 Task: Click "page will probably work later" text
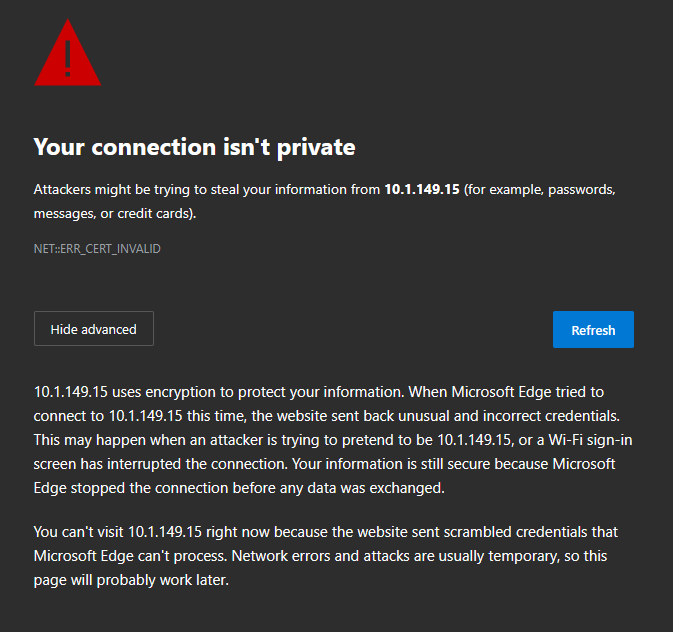(132, 579)
